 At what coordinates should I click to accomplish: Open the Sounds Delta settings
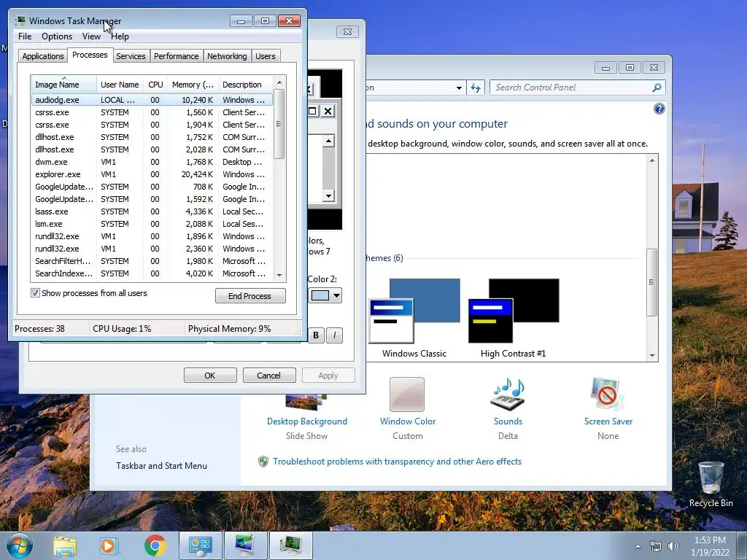click(508, 409)
